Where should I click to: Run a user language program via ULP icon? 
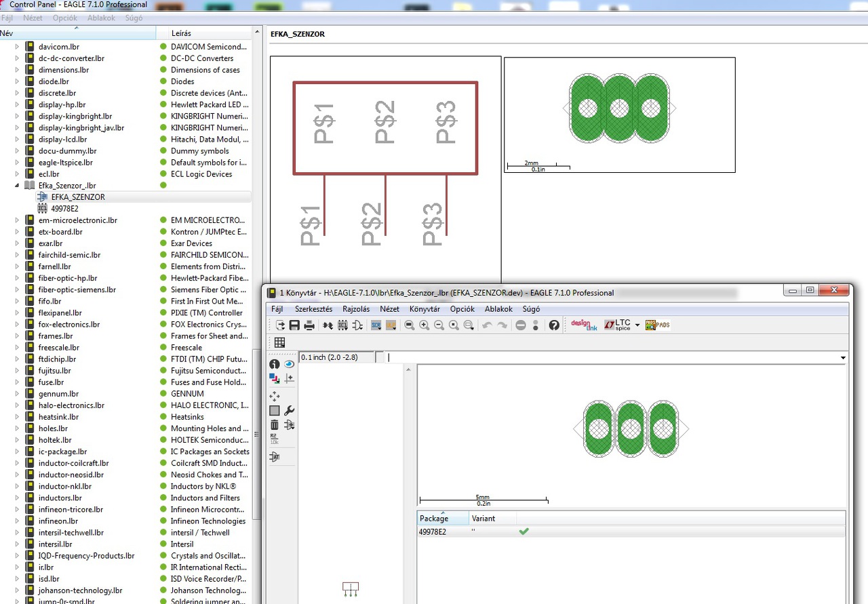391,325
